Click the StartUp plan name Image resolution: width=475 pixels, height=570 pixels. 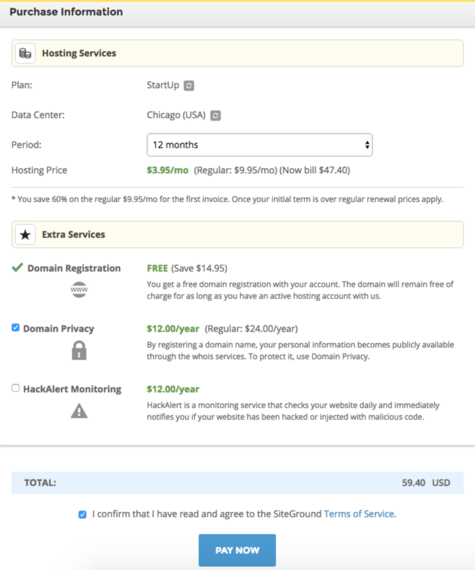coord(163,85)
